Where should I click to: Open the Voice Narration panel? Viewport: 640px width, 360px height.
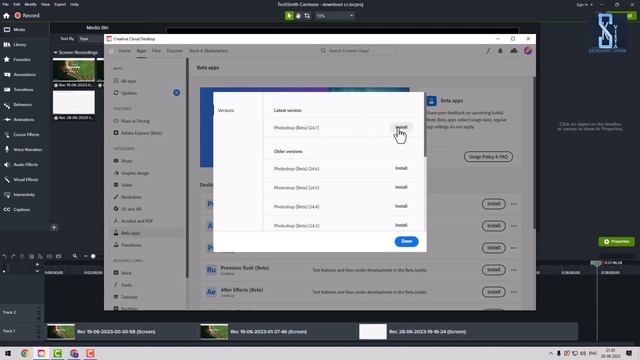point(23,150)
